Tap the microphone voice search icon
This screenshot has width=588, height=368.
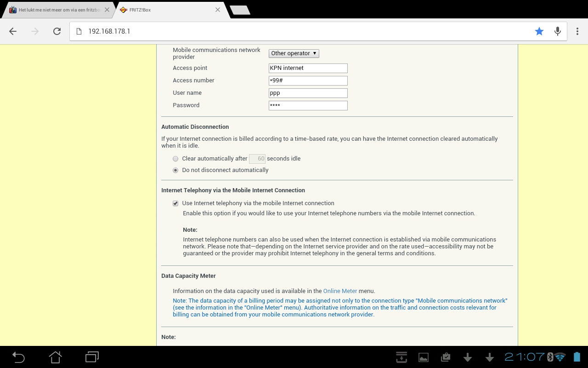[557, 31]
